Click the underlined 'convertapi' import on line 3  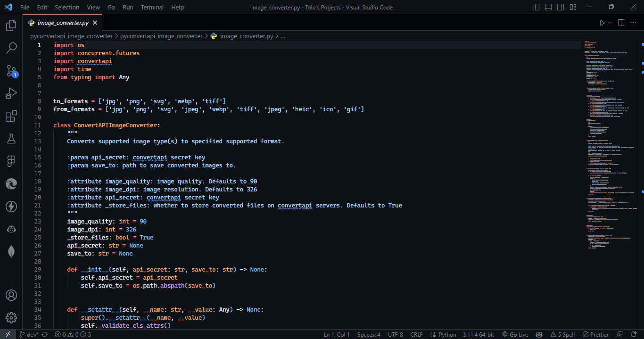(x=95, y=61)
